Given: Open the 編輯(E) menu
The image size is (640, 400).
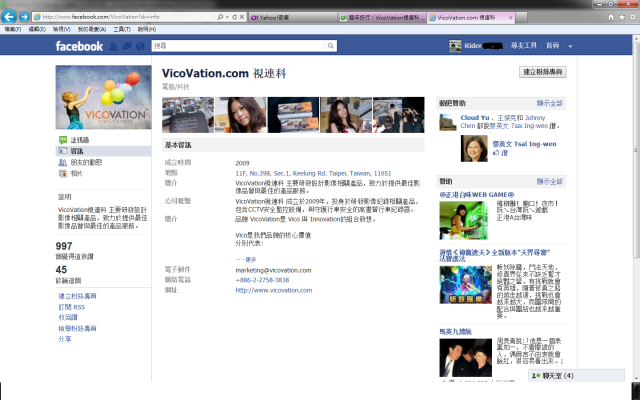Looking at the screenshot, I should click(37, 29).
